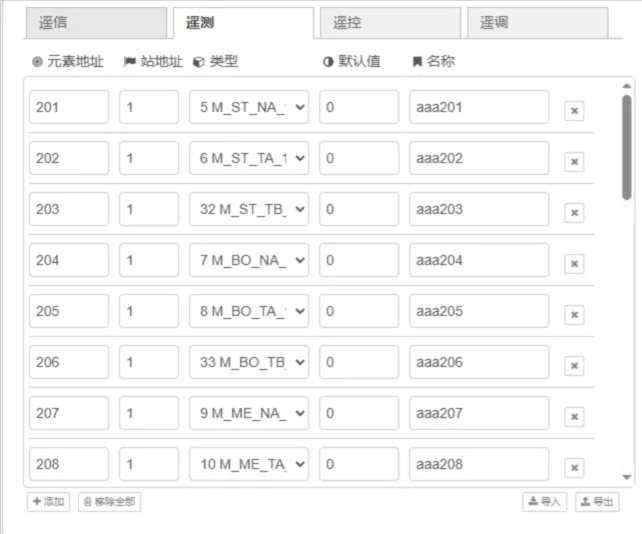Open the 5 M_ST_NA type dropdown

(249, 107)
